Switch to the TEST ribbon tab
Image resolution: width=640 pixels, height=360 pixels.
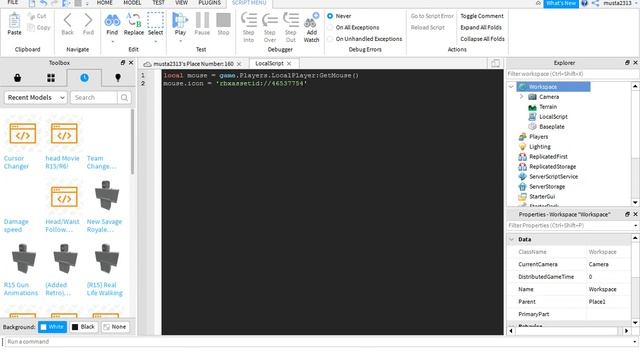pos(158,2)
